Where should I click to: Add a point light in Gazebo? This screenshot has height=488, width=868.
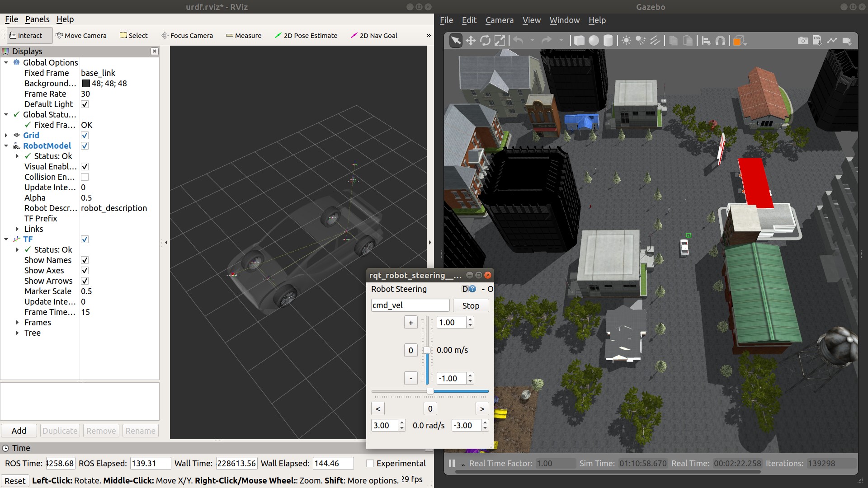626,41
